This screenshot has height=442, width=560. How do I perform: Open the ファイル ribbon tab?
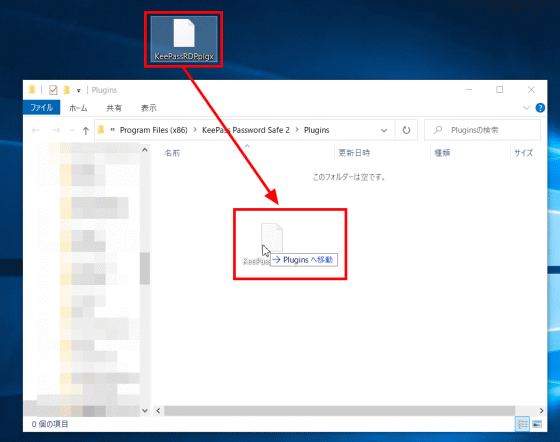[41, 107]
